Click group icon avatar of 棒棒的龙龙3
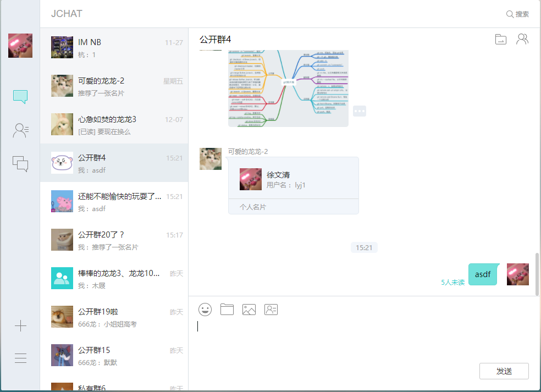 62,278
